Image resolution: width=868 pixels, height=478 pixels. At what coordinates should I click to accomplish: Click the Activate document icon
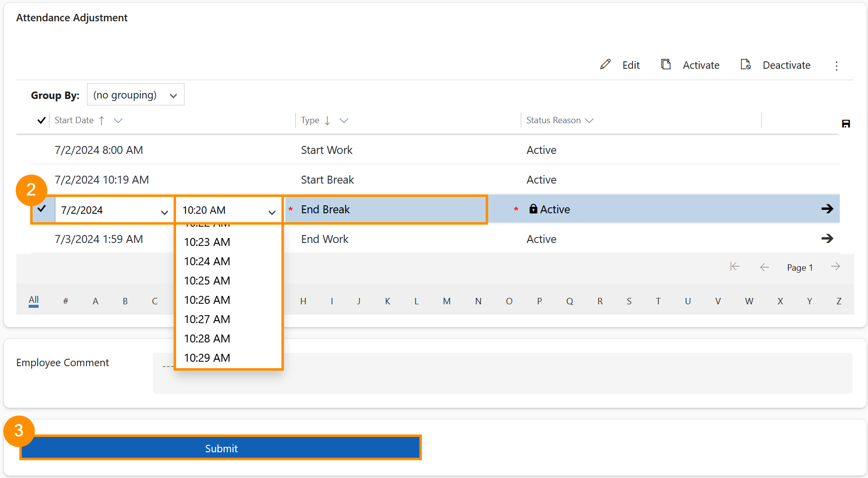pos(666,64)
